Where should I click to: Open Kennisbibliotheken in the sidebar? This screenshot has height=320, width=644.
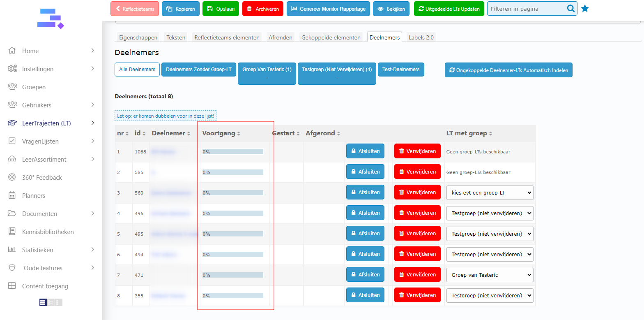(x=48, y=232)
